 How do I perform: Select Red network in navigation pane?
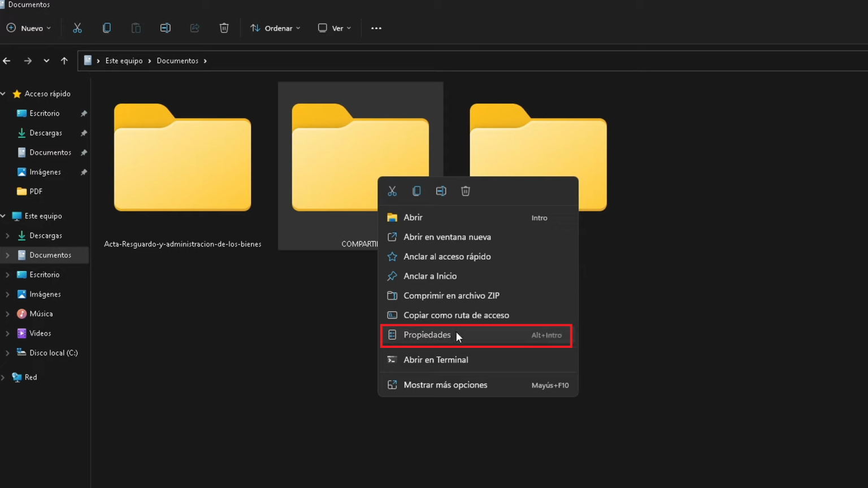tap(31, 377)
